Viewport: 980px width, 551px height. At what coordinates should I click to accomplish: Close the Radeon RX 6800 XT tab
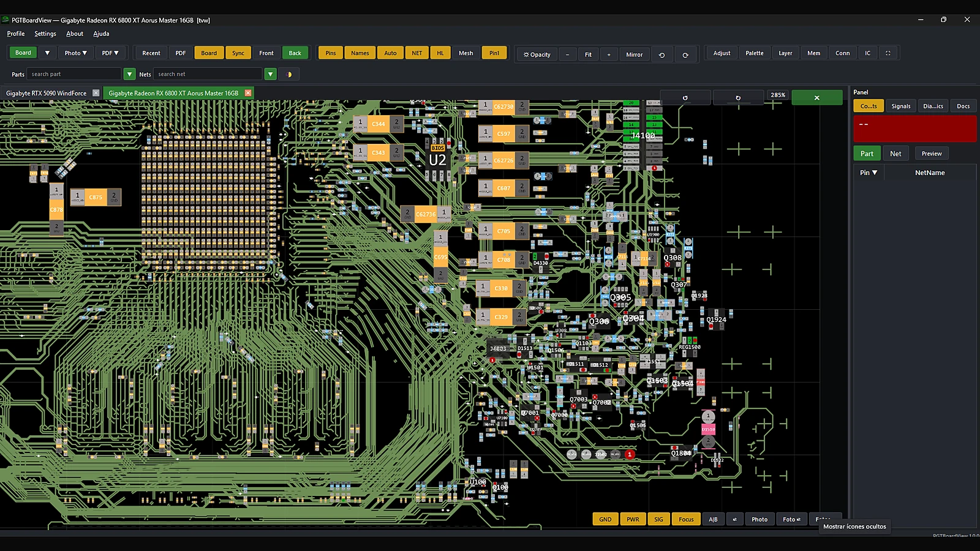click(248, 93)
